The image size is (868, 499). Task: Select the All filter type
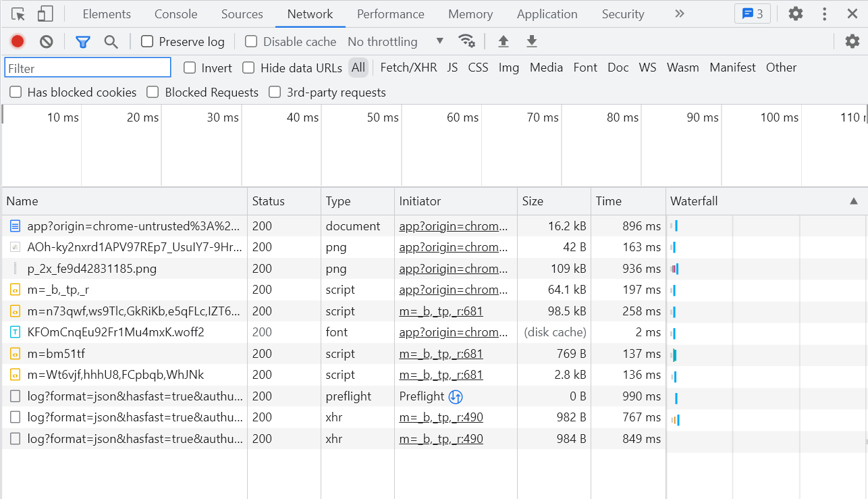(x=358, y=68)
